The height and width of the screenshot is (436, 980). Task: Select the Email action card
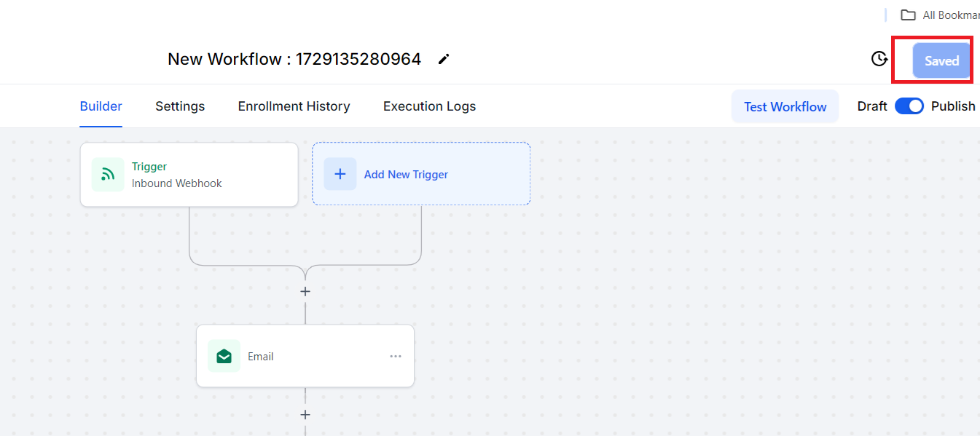pos(305,356)
